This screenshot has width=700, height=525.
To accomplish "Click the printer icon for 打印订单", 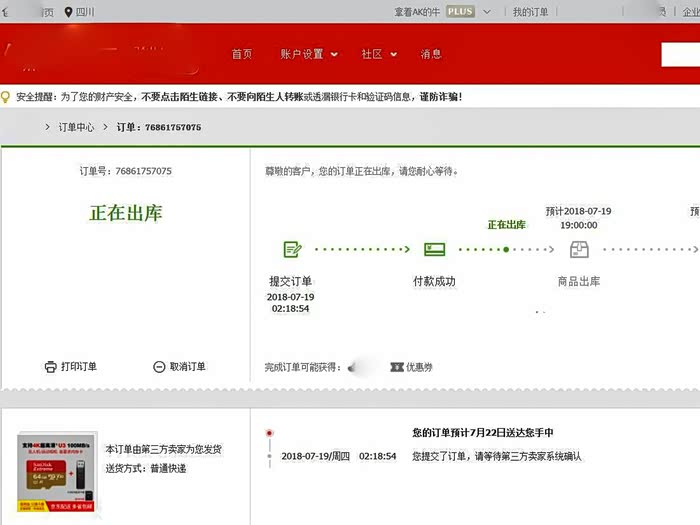I will pos(51,367).
